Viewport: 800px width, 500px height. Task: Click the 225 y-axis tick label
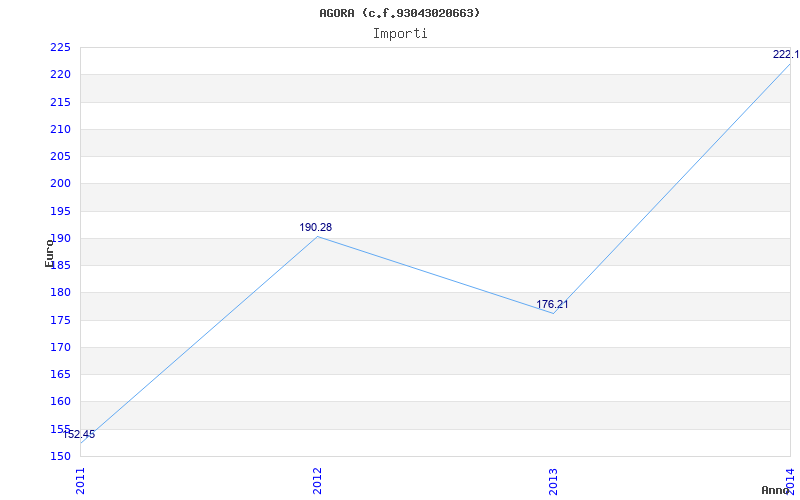(x=59, y=48)
